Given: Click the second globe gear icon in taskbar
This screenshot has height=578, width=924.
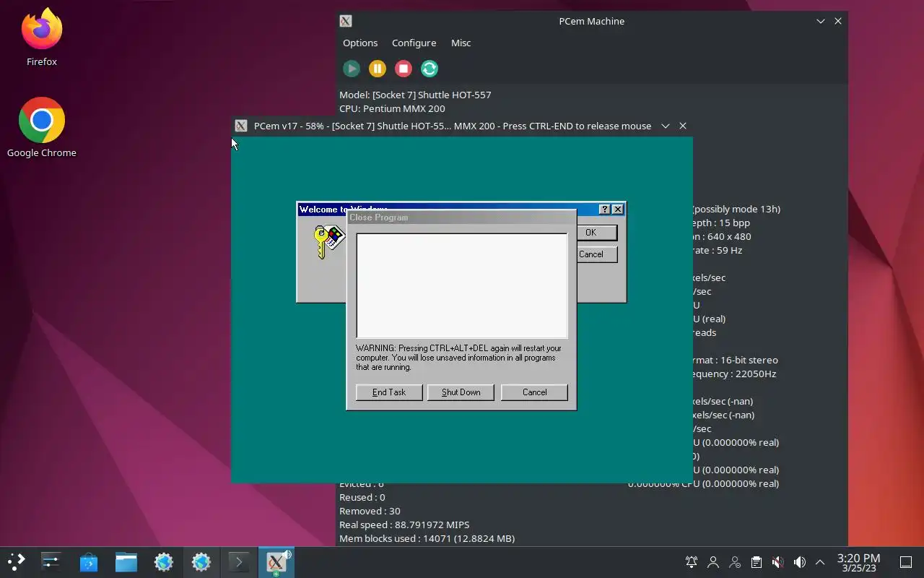Looking at the screenshot, I should click(201, 561).
